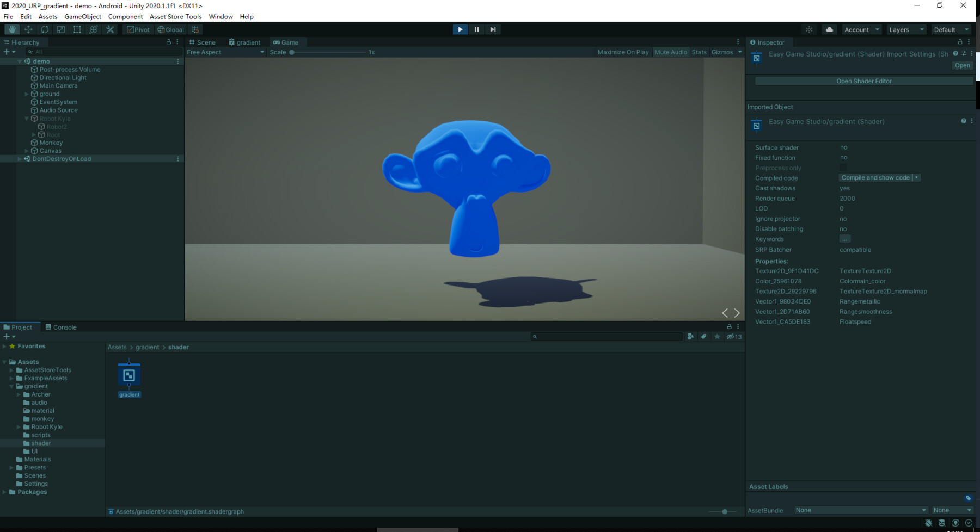The width and height of the screenshot is (980, 532).
Task: Tick the Preprocess only checkbox
Action: coord(843,168)
